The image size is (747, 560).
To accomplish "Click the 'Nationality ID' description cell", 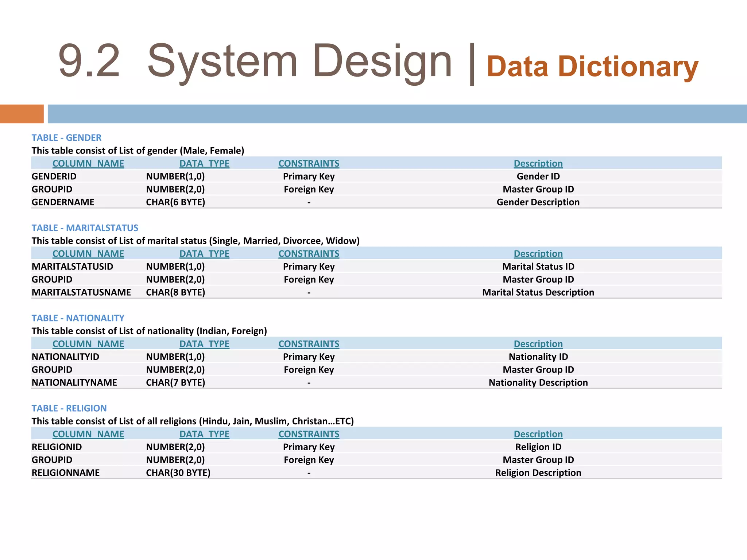I will [538, 357].
